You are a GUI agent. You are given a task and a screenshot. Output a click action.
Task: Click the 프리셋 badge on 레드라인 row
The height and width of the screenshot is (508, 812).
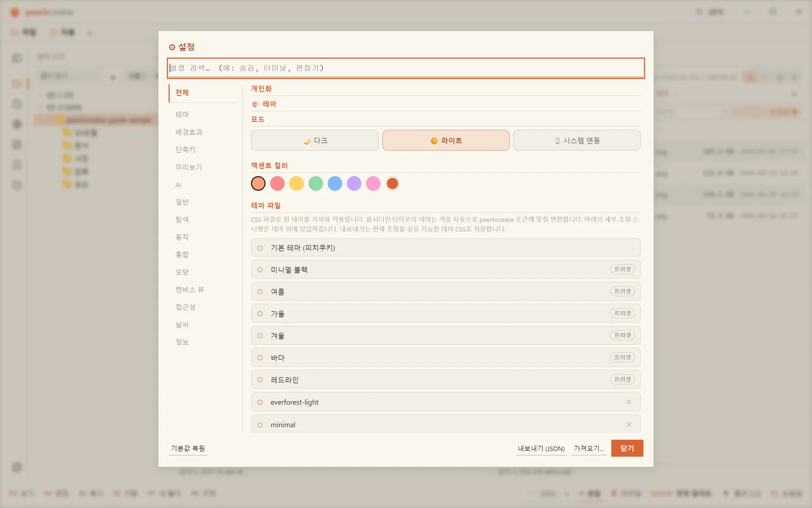pos(623,379)
